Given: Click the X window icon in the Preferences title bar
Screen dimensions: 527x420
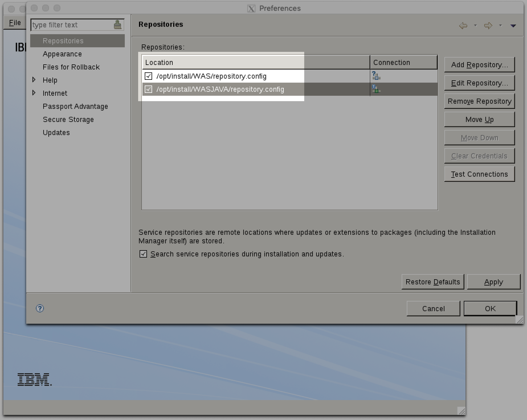Looking at the screenshot, I should tap(251, 9).
